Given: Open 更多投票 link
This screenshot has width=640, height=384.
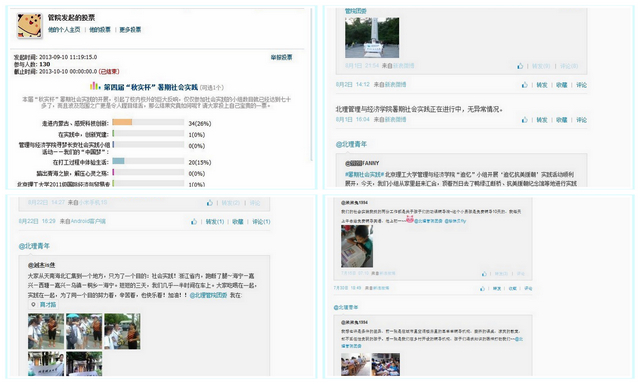Looking at the screenshot, I should pos(130,30).
